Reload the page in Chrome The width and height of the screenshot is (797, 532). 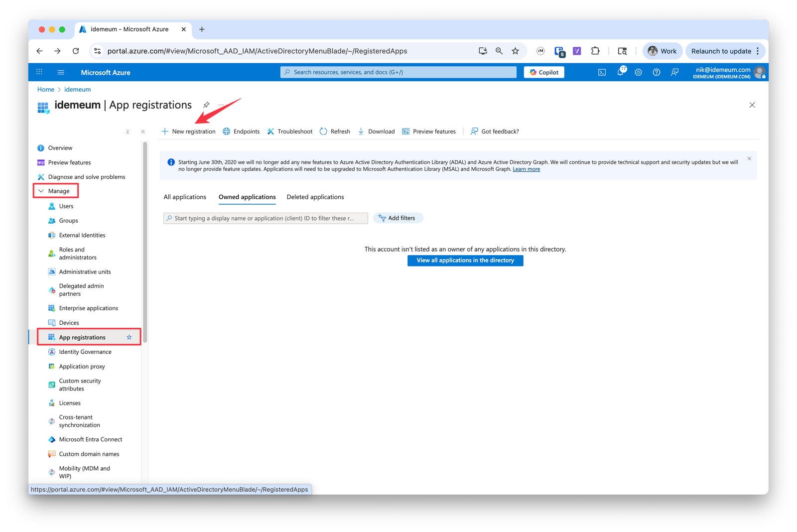(76, 51)
